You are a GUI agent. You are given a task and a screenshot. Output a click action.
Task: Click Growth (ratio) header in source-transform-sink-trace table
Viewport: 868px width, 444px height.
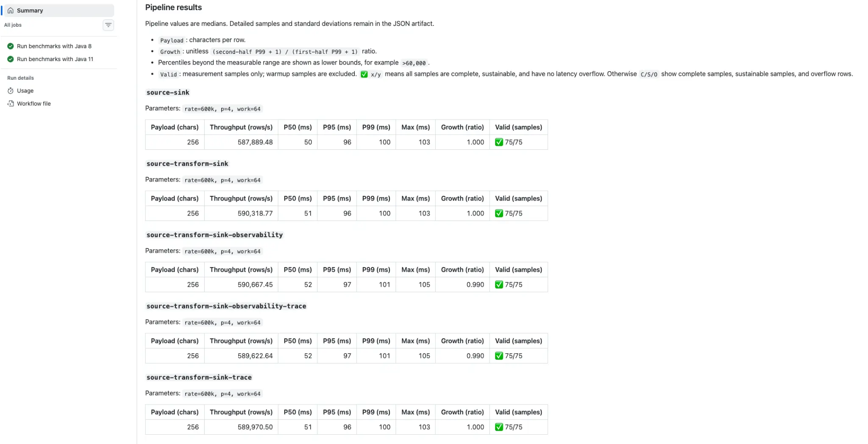click(462, 412)
